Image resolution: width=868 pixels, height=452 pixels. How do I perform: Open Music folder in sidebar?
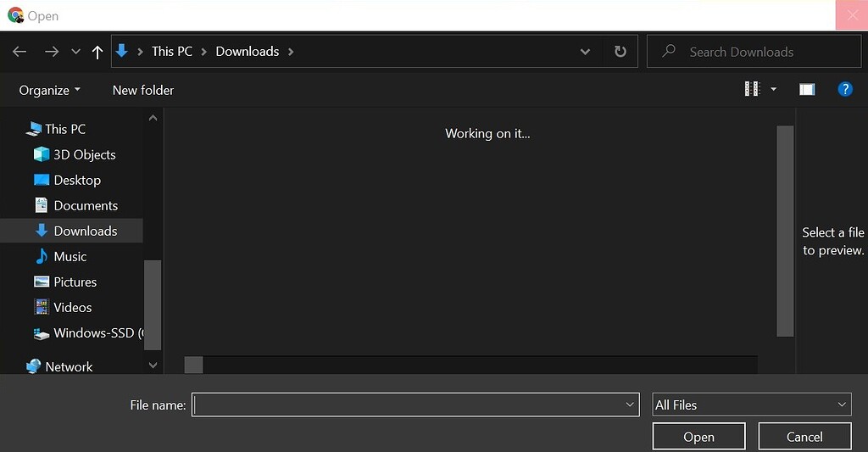click(70, 256)
